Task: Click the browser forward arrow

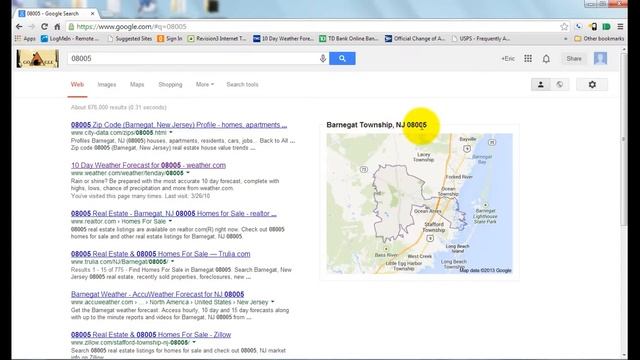Action: [32, 27]
